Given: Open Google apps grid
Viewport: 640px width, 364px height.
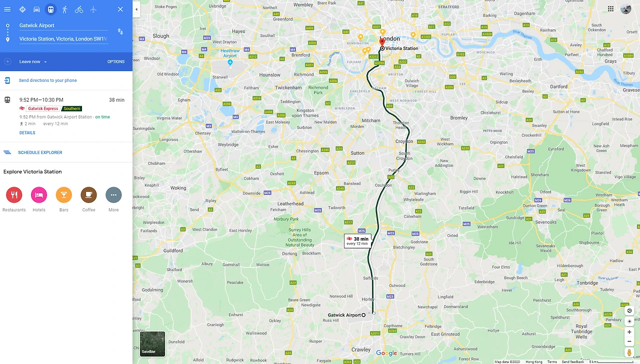Looking at the screenshot, I should coord(610,9).
